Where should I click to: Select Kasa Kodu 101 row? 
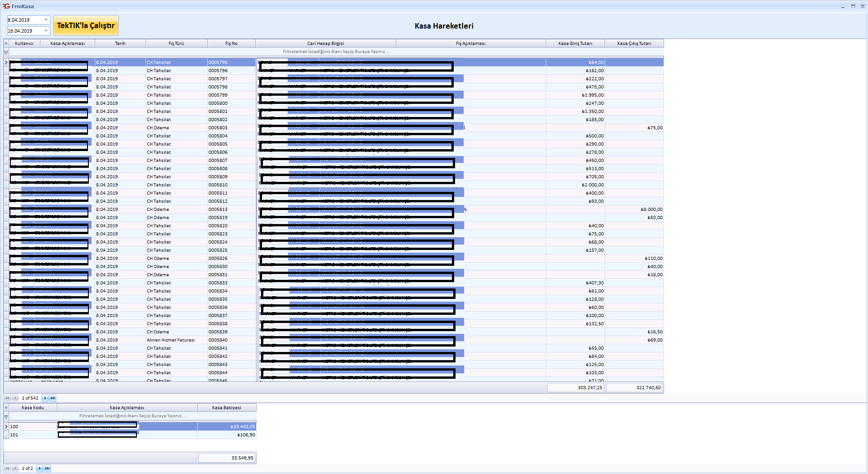[32, 435]
